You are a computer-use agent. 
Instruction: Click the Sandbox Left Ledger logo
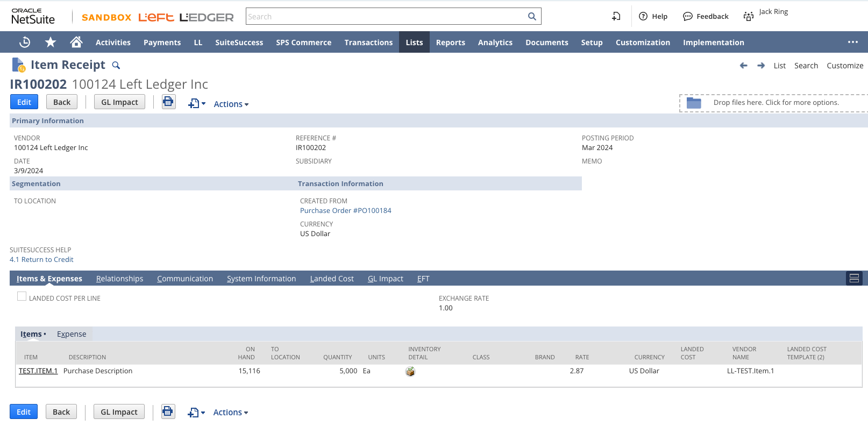point(158,17)
